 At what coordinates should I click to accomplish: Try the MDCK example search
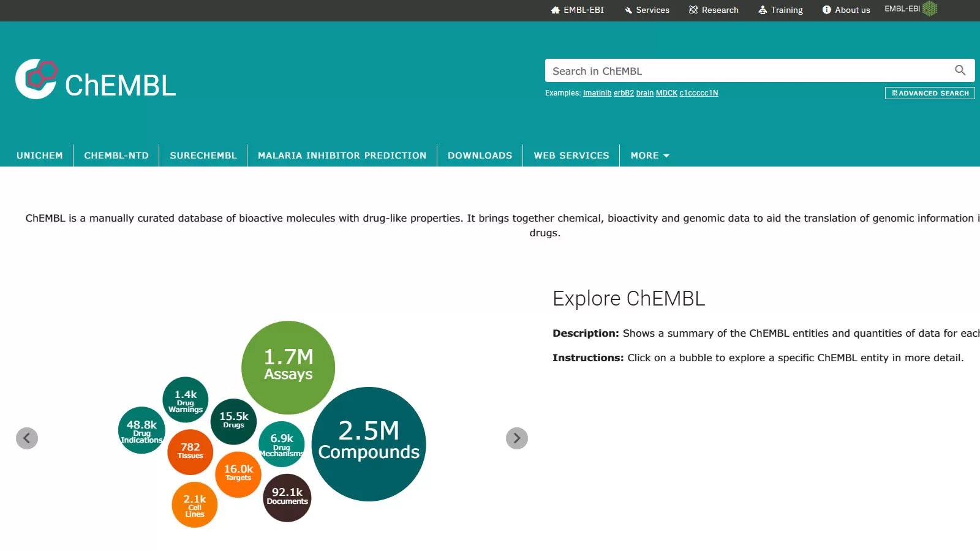pos(666,93)
